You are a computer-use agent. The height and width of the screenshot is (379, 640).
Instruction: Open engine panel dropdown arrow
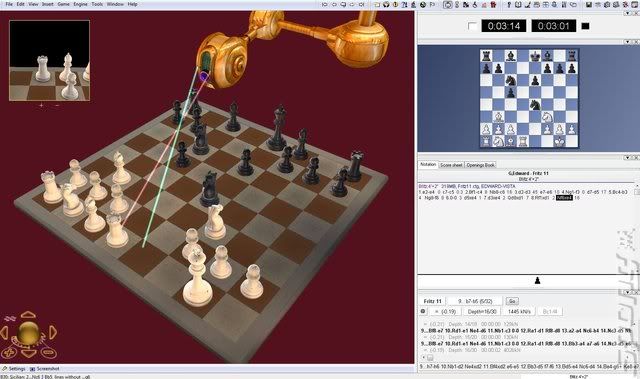[x=628, y=293]
